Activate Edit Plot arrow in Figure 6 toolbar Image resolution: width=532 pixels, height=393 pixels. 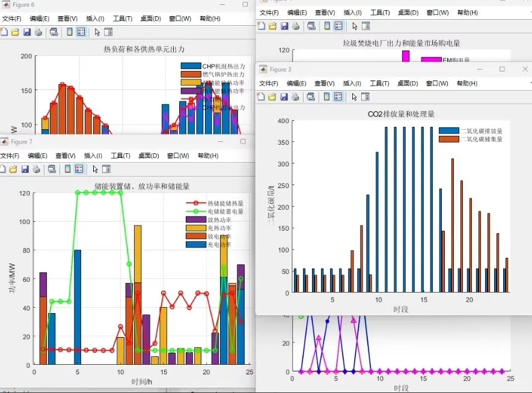(x=97, y=32)
